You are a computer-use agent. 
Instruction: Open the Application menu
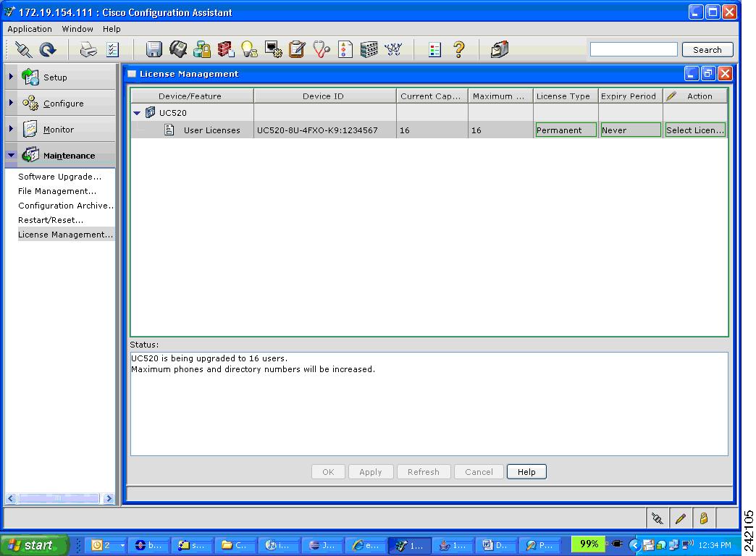click(30, 29)
